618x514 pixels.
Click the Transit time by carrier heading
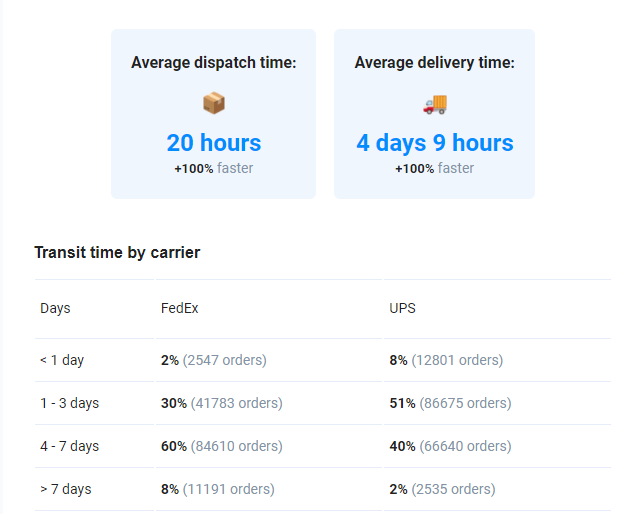pyautogui.click(x=117, y=253)
